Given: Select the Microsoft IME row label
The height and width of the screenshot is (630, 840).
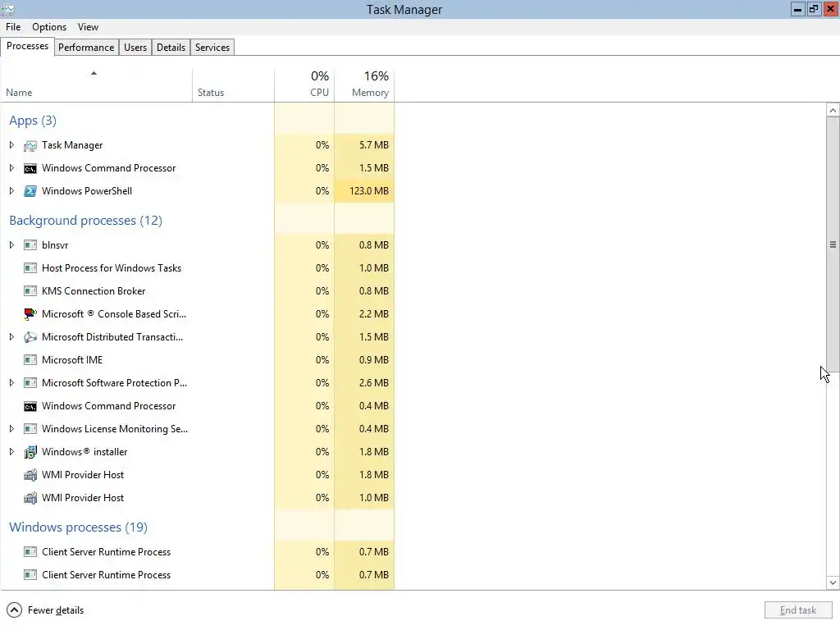Looking at the screenshot, I should click(72, 361).
